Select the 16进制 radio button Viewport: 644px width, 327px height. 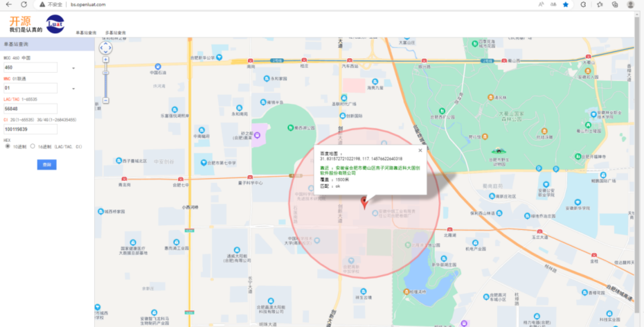(x=32, y=145)
